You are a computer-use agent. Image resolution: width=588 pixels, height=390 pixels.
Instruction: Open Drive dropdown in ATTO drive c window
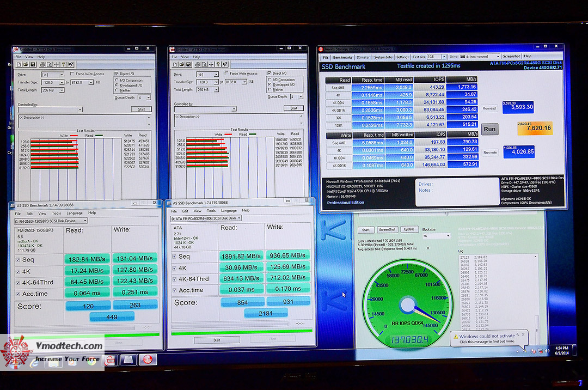(x=62, y=75)
